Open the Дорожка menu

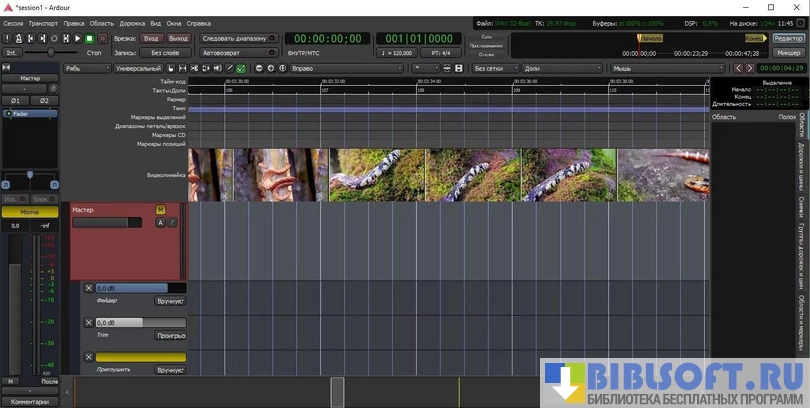(x=132, y=22)
